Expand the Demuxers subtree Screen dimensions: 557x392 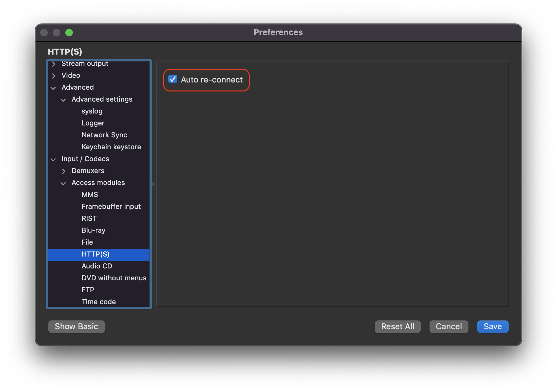[64, 171]
